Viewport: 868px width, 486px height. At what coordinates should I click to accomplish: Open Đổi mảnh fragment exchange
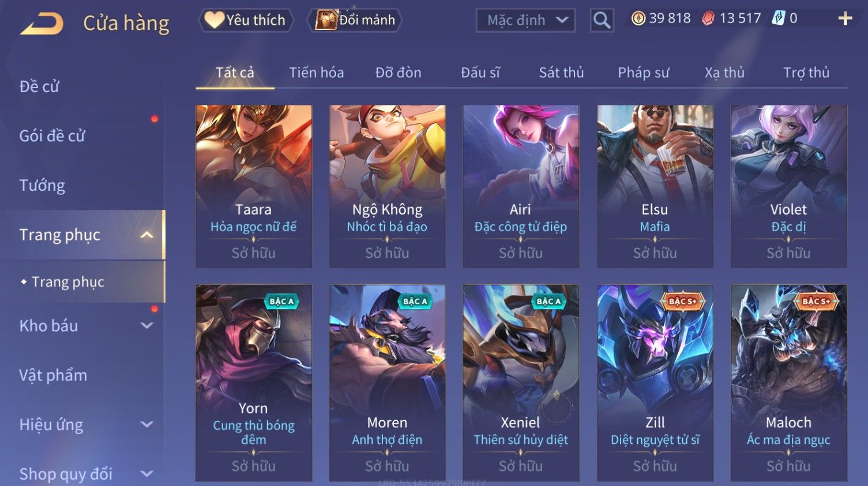(x=355, y=20)
